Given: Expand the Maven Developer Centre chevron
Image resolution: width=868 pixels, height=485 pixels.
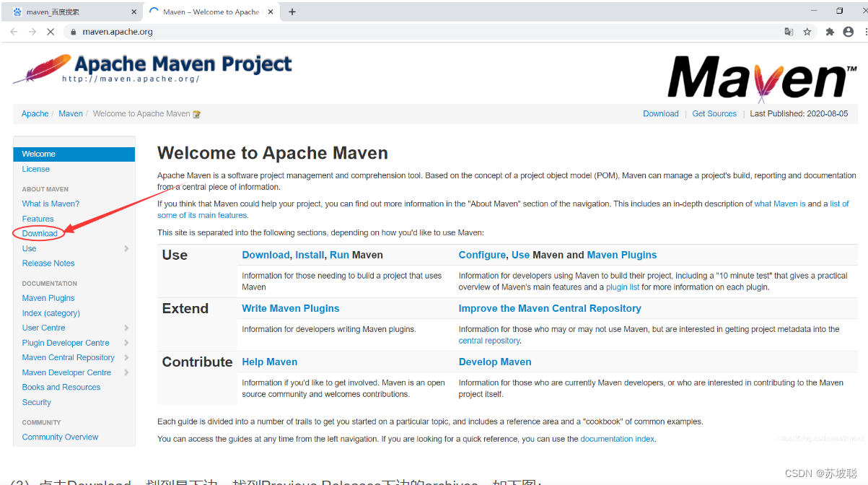Looking at the screenshot, I should pos(126,372).
